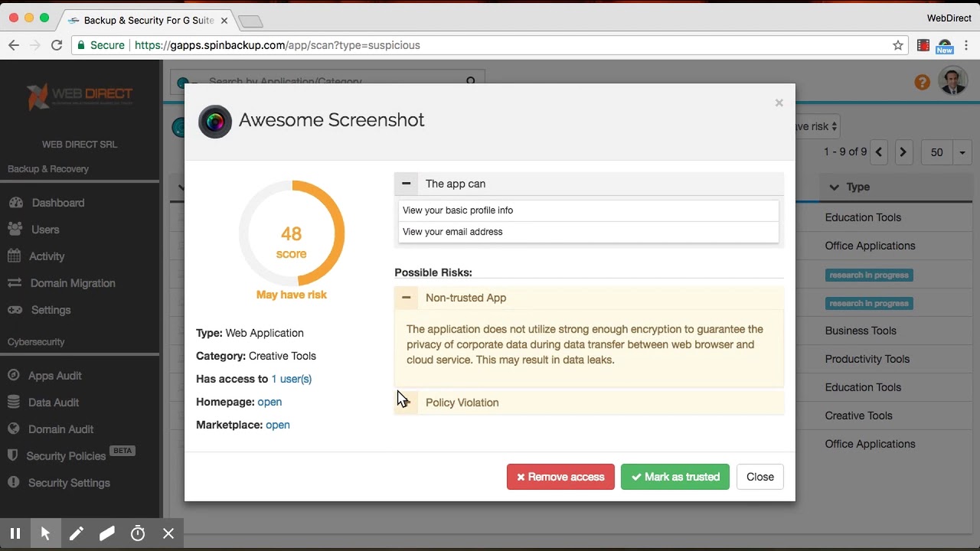Open the Homepage link
This screenshot has width=980, height=551.
(269, 402)
